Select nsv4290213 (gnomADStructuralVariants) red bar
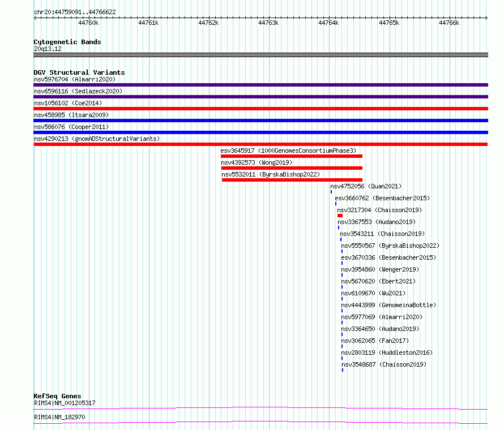 pos(260,144)
